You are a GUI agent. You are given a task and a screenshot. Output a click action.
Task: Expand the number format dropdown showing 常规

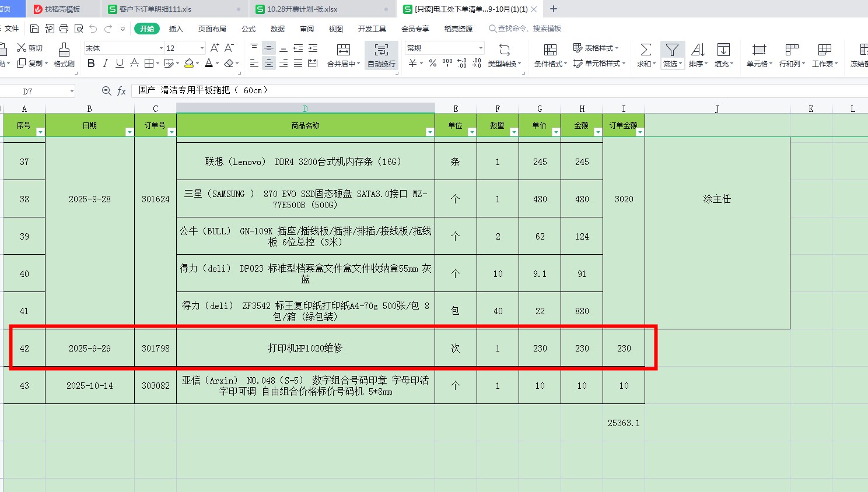pyautogui.click(x=481, y=48)
